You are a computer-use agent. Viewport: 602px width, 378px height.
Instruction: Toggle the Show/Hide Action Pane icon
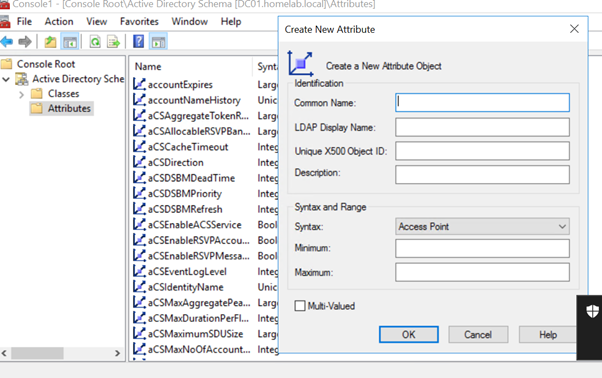(159, 41)
